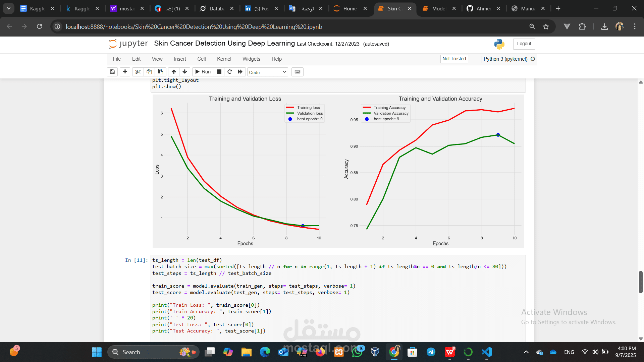Open the Help menu
644x362 pixels.
click(277, 59)
